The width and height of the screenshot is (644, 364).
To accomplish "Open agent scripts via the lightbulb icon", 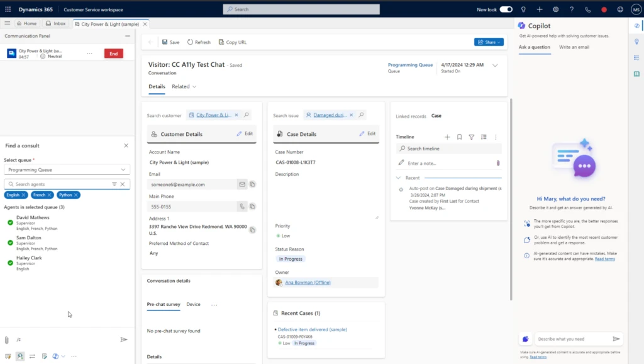I will (636, 41).
